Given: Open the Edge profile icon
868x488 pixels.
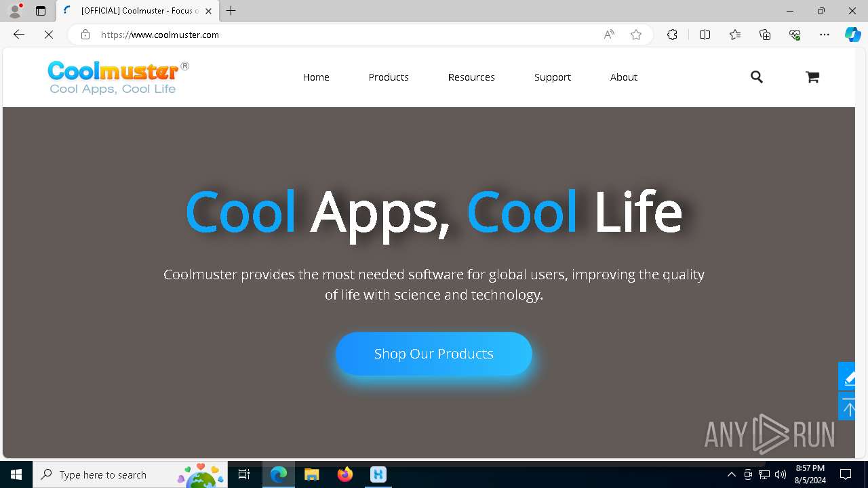Looking at the screenshot, I should pos(15,11).
